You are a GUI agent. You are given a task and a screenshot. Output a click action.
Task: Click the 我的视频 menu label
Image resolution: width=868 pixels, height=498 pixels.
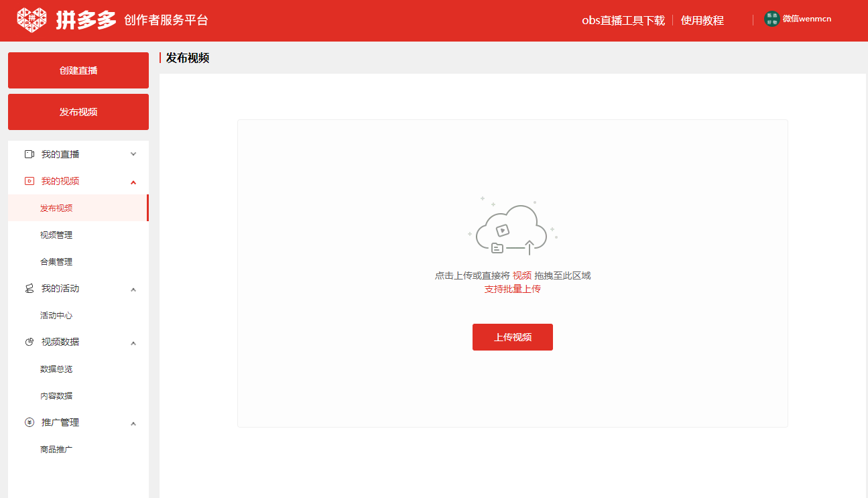tap(60, 181)
